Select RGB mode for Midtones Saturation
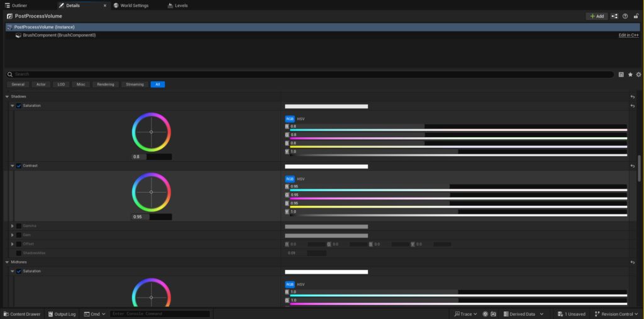Screen dimensions: 644x319 [x=290, y=284]
